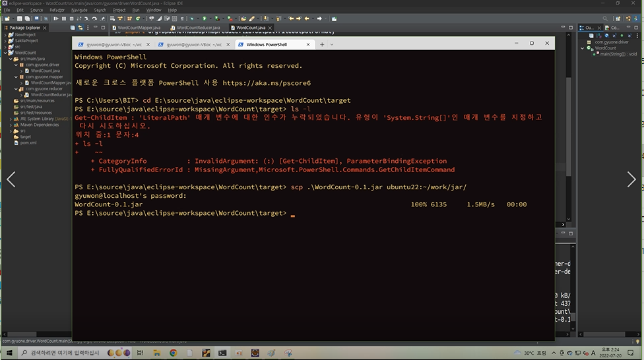
Task: Collapse the com.gyuone.reducer package
Action: click(x=16, y=88)
